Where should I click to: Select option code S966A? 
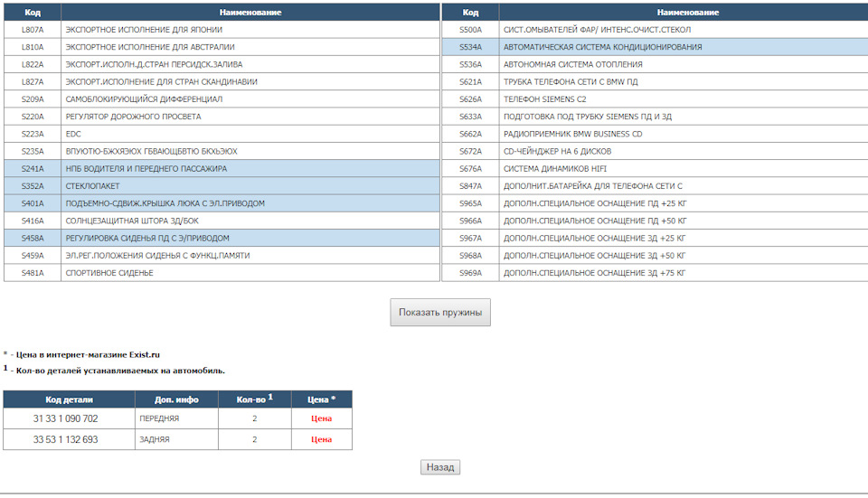click(x=470, y=221)
